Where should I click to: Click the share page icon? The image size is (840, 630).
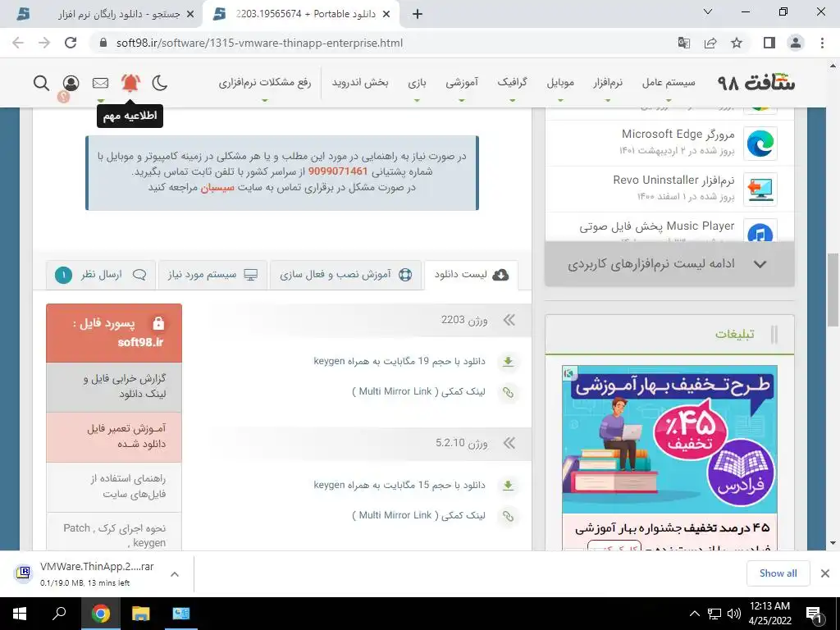tap(710, 43)
